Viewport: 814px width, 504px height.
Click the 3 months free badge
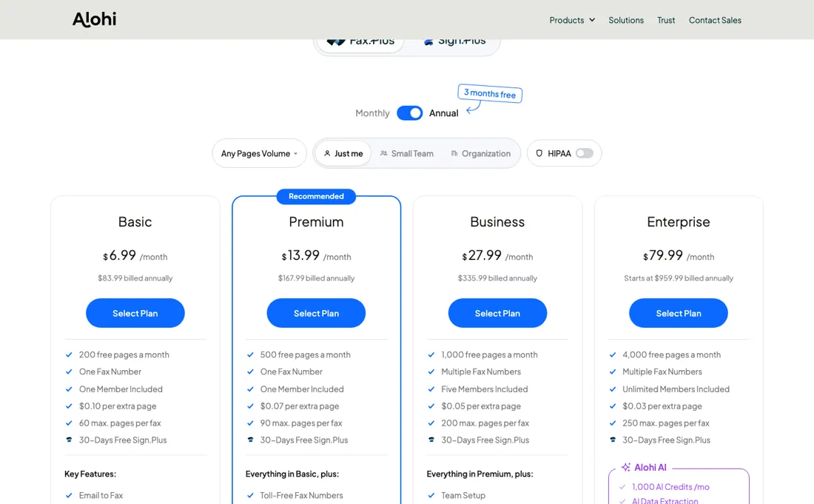(x=490, y=94)
